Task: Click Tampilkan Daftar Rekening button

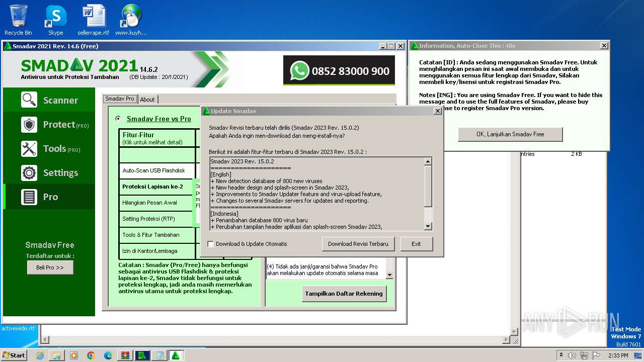Action: coord(344,294)
